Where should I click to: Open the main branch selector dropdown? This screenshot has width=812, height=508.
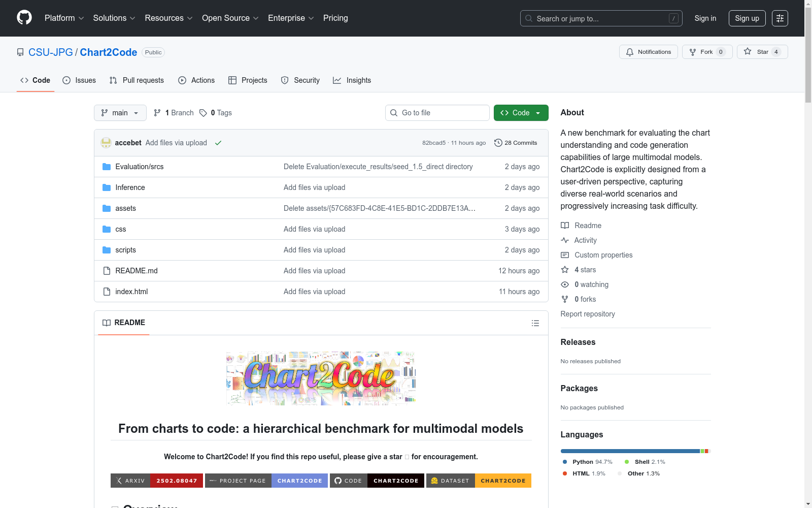pyautogui.click(x=120, y=113)
